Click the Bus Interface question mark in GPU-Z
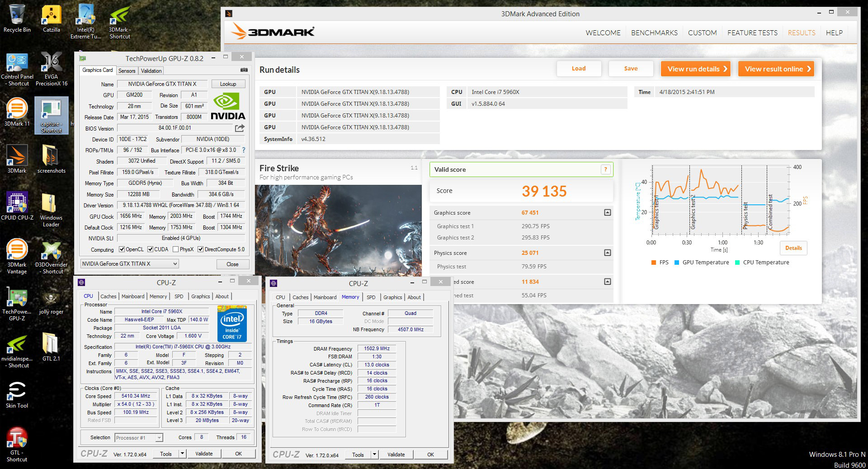Viewport: 868px width, 469px height. 244,150
